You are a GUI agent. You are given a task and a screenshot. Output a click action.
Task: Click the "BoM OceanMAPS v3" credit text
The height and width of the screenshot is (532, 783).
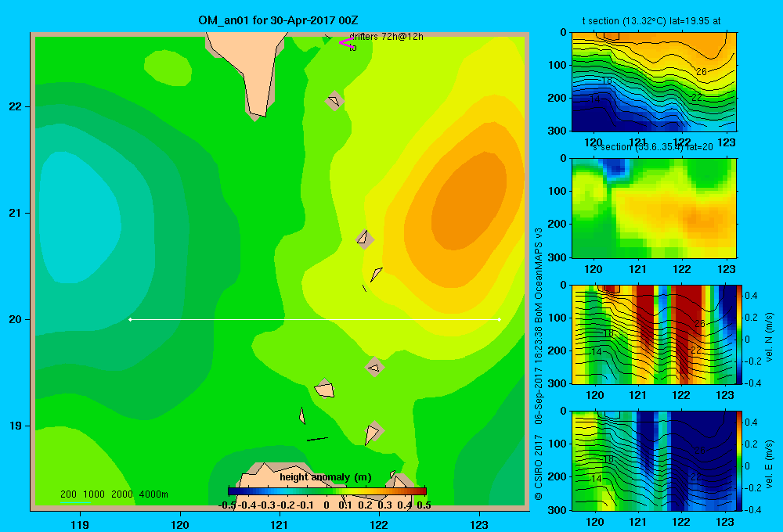coord(539,275)
